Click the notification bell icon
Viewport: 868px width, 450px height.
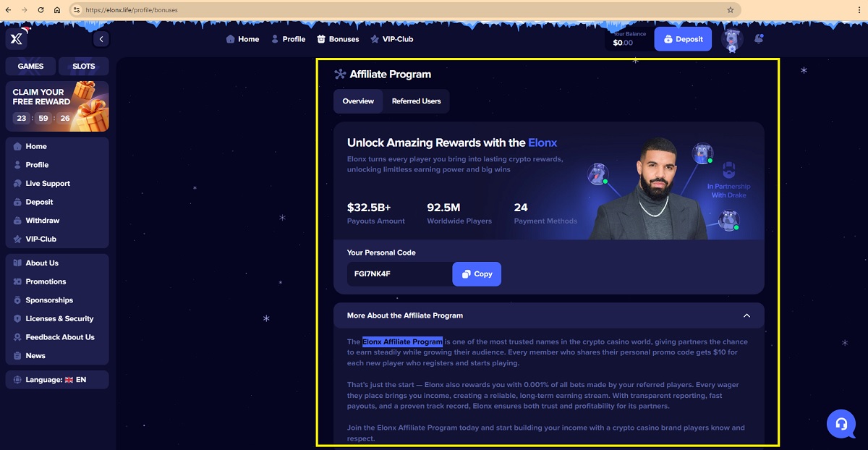coord(758,39)
